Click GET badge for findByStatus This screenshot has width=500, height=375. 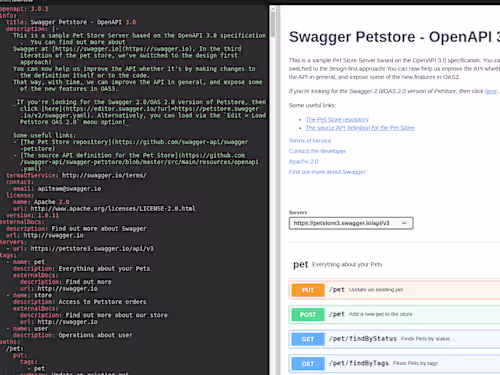308,339
